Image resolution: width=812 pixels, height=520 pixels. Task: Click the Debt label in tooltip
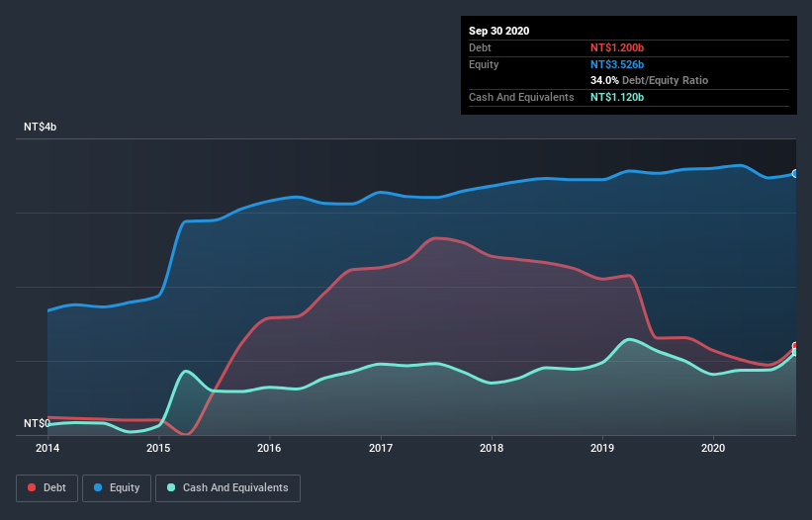coord(480,47)
